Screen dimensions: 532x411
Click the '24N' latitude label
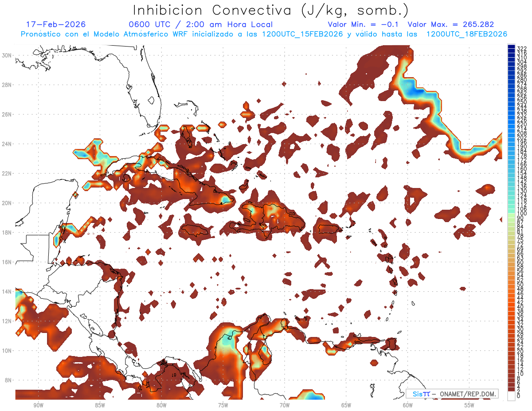click(7, 144)
